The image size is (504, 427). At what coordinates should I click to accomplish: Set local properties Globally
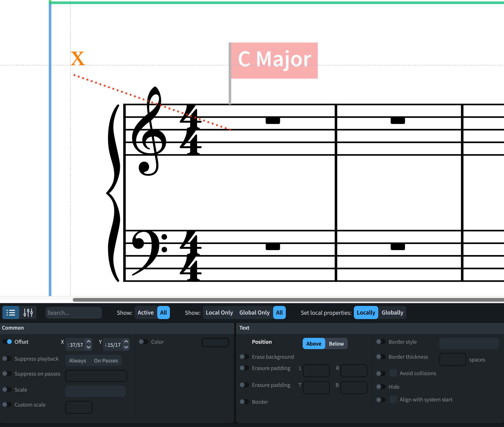[392, 313]
